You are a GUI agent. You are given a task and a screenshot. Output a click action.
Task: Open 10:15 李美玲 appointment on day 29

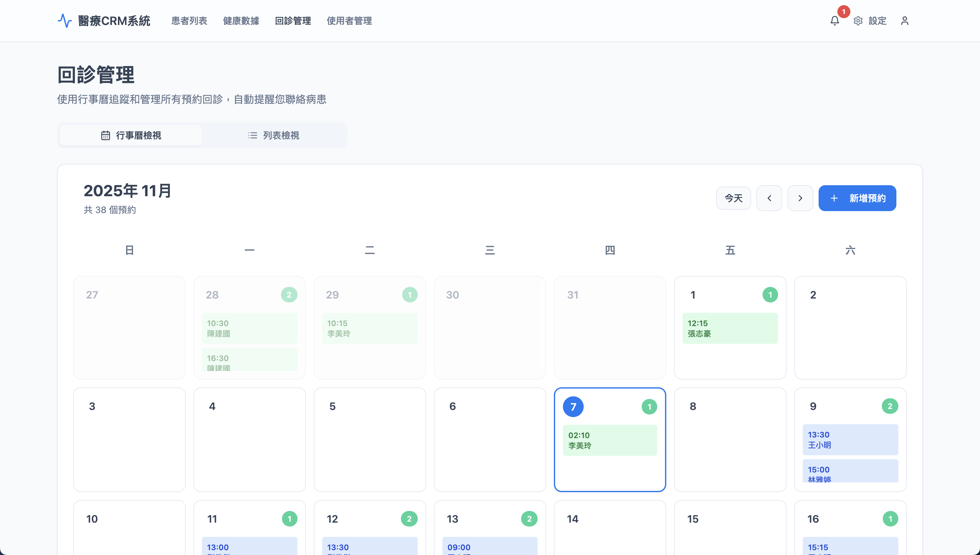[370, 328]
